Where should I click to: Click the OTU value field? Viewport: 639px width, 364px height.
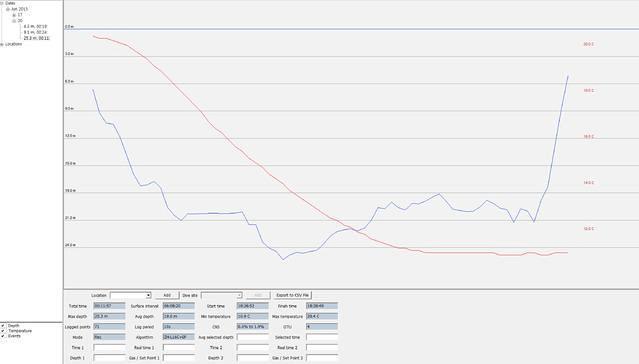(x=322, y=326)
